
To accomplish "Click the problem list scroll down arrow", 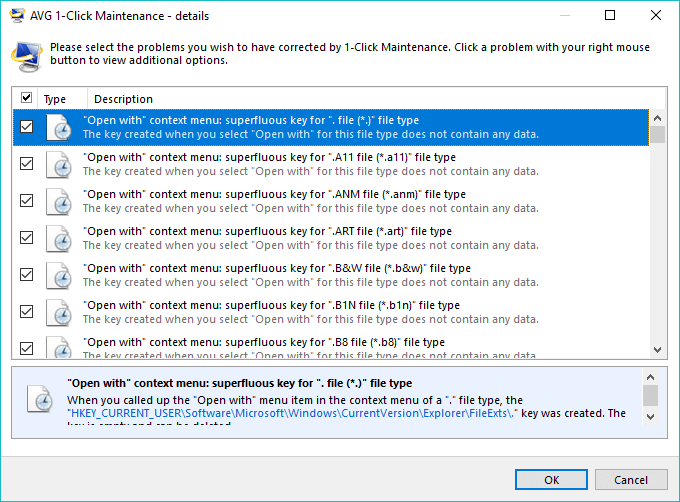I will (657, 350).
